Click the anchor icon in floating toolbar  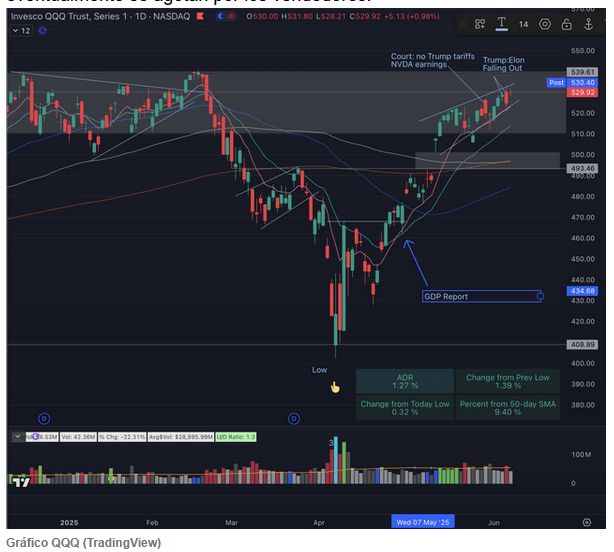588,24
